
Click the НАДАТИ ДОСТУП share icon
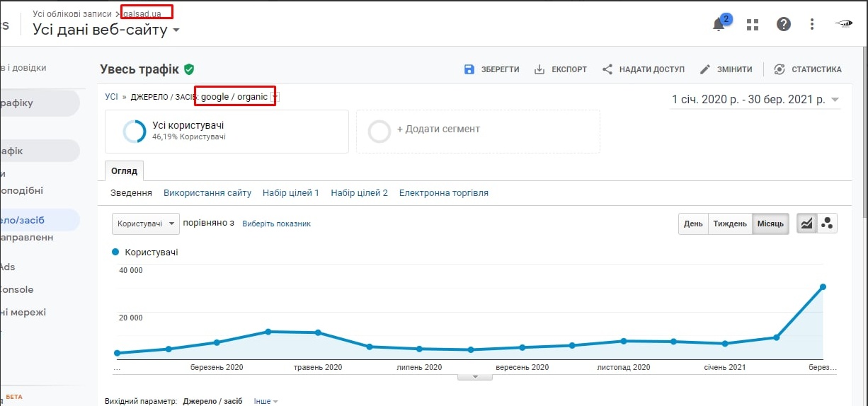click(607, 69)
